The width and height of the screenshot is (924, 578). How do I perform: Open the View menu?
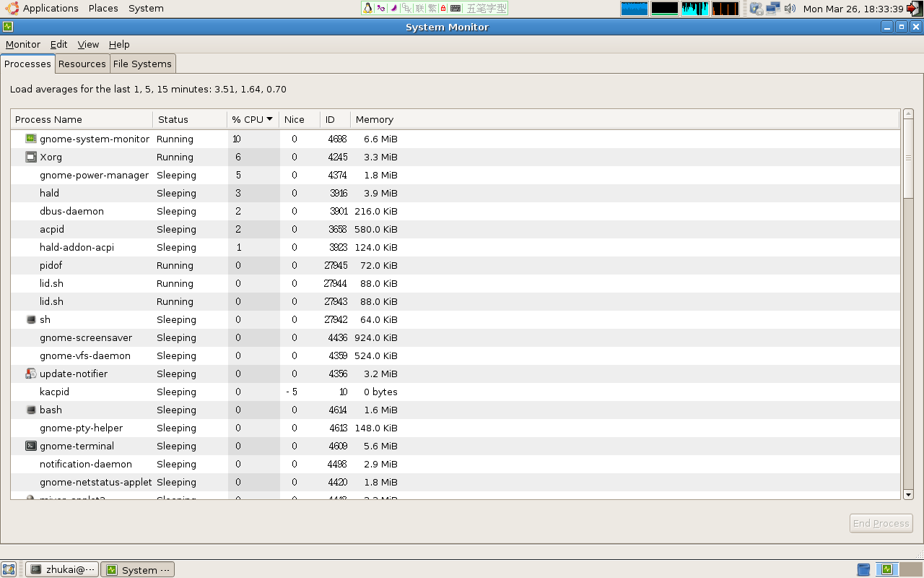coord(88,44)
